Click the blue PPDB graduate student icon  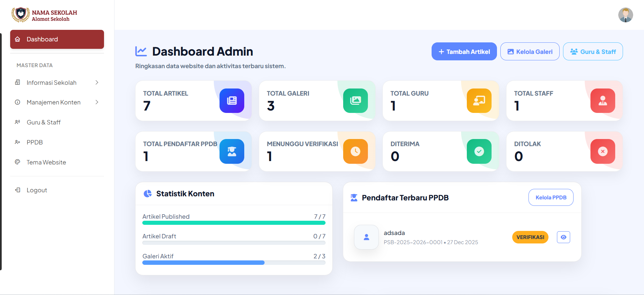tap(232, 151)
